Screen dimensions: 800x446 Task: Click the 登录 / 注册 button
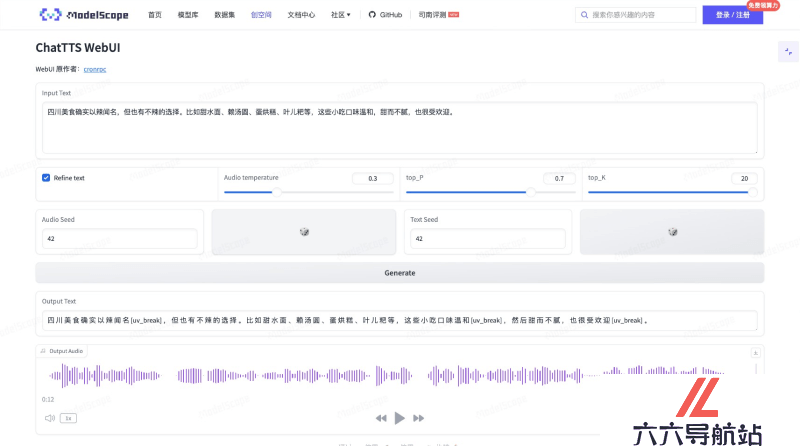coord(733,15)
